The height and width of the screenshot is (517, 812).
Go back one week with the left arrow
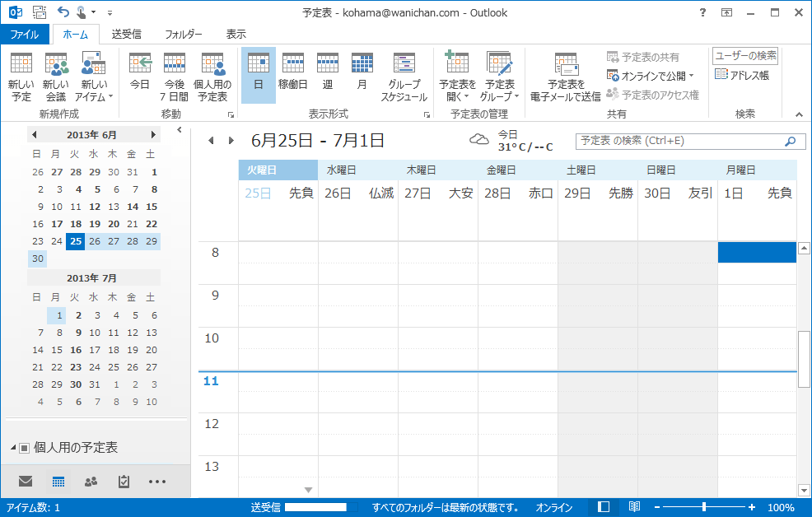[211, 140]
